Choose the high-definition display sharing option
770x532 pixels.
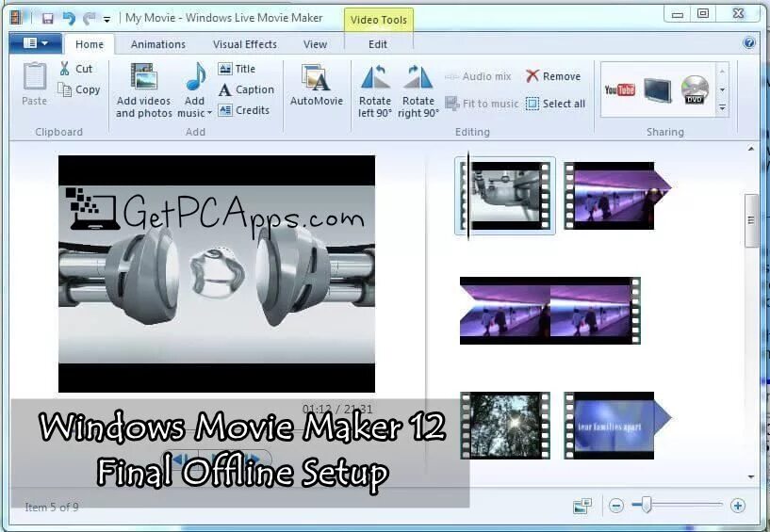(658, 89)
